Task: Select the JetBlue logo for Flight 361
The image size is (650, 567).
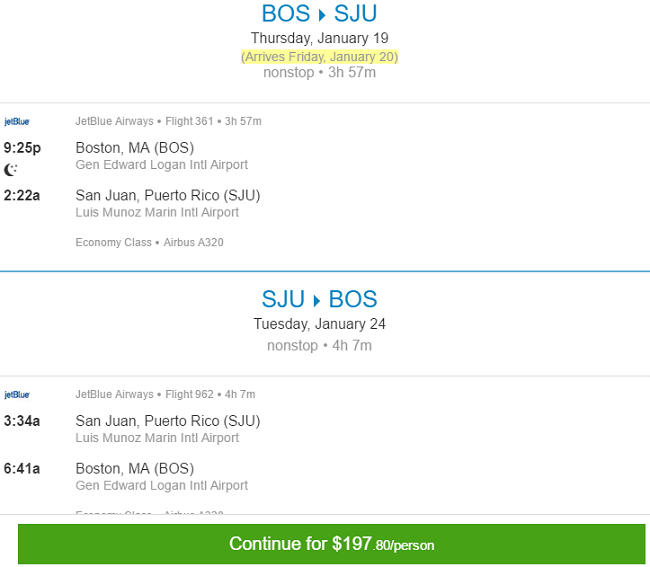Action: pos(17,121)
